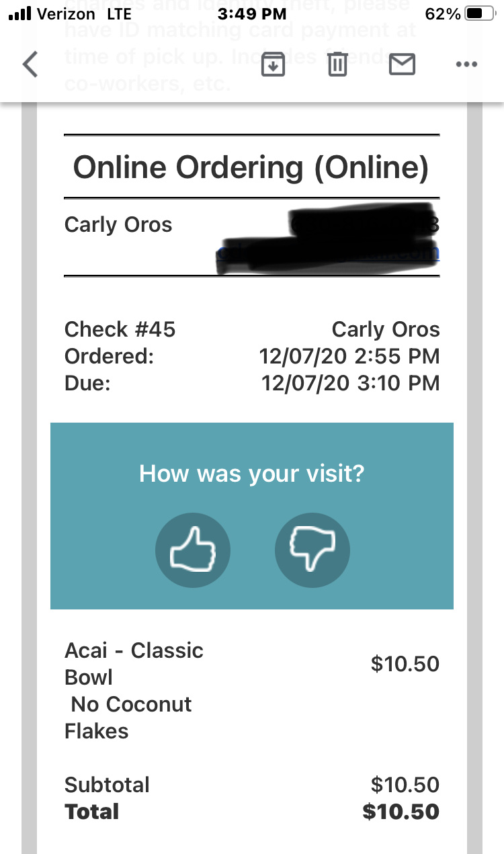Image resolution: width=504 pixels, height=854 pixels.
Task: Tap the 'Online Ordering (Online)' heading
Action: coord(251,167)
